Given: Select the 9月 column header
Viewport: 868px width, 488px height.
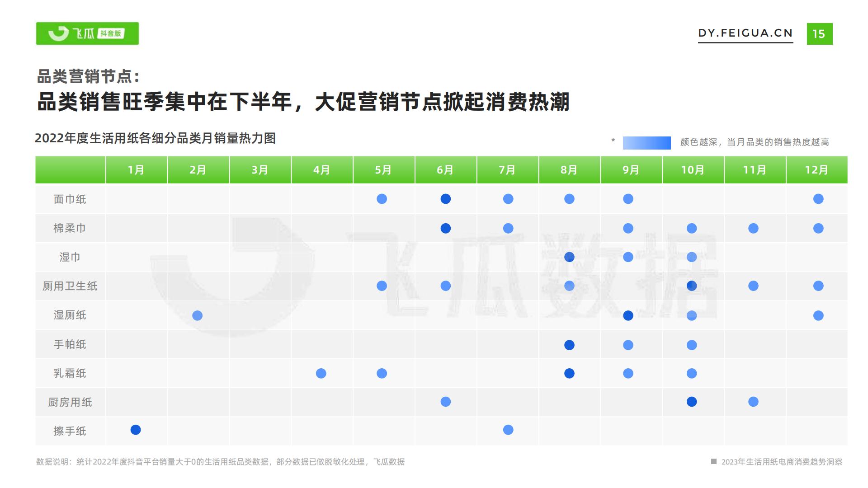Looking at the screenshot, I should pyautogui.click(x=632, y=170).
